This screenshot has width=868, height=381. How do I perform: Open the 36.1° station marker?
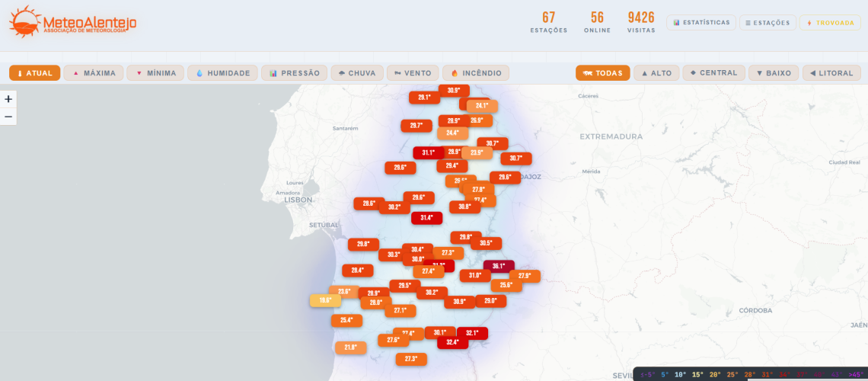[x=499, y=266]
